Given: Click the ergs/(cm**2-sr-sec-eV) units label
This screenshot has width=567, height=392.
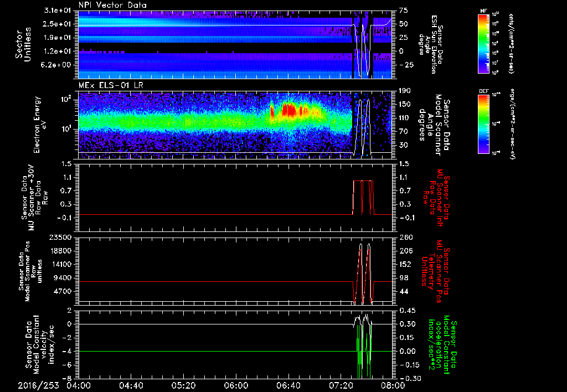Looking at the screenshot, I should [513, 124].
